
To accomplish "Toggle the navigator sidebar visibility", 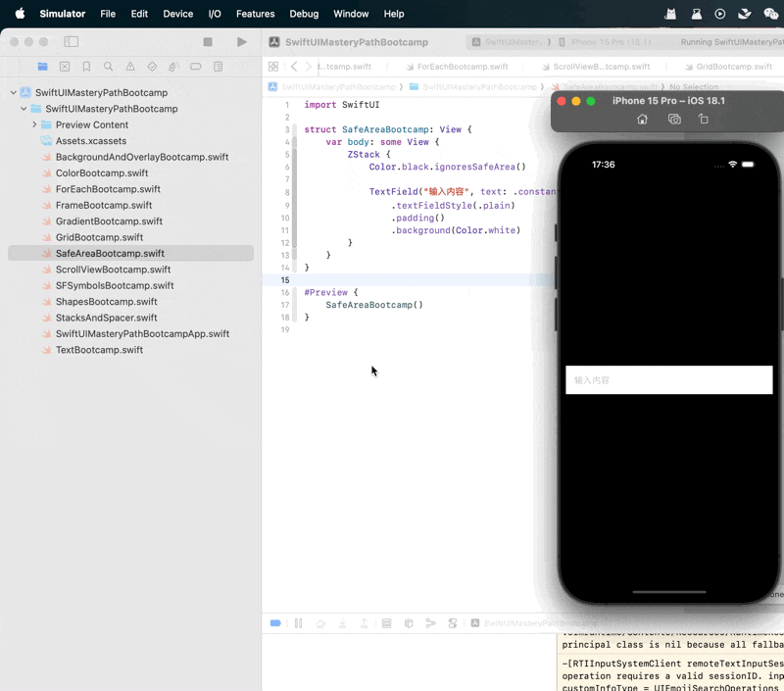I will click(x=71, y=42).
